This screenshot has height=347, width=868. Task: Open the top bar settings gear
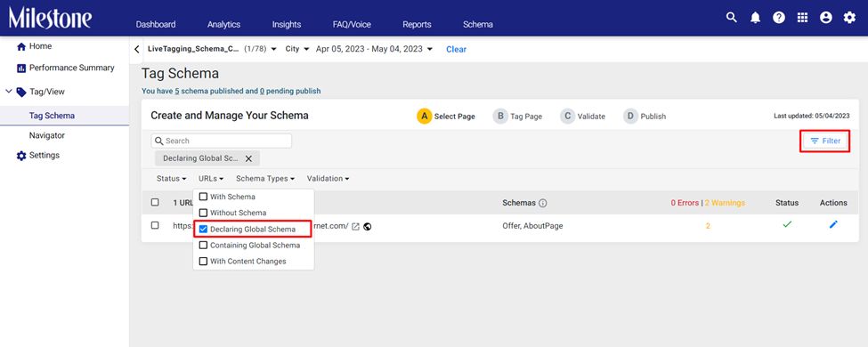(849, 18)
